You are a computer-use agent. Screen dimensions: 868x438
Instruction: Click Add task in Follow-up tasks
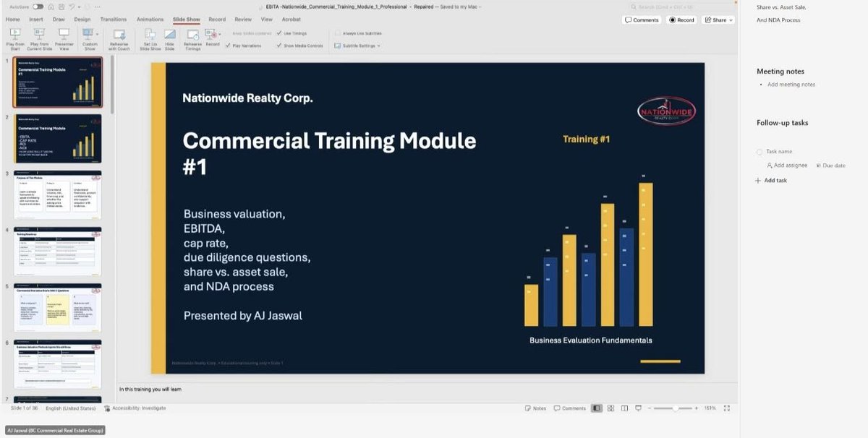771,181
